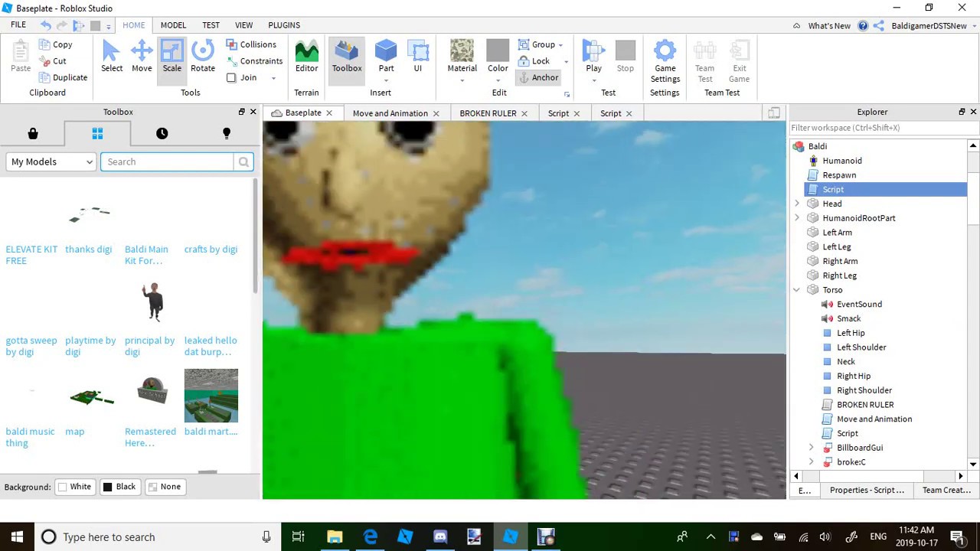Open Game Settings
Screen dimensions: 980x551
[x=665, y=61]
